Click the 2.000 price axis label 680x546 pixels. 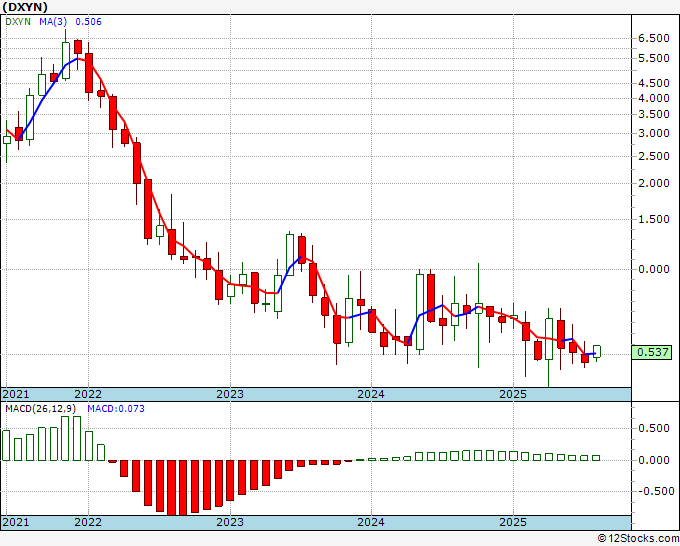pos(654,183)
